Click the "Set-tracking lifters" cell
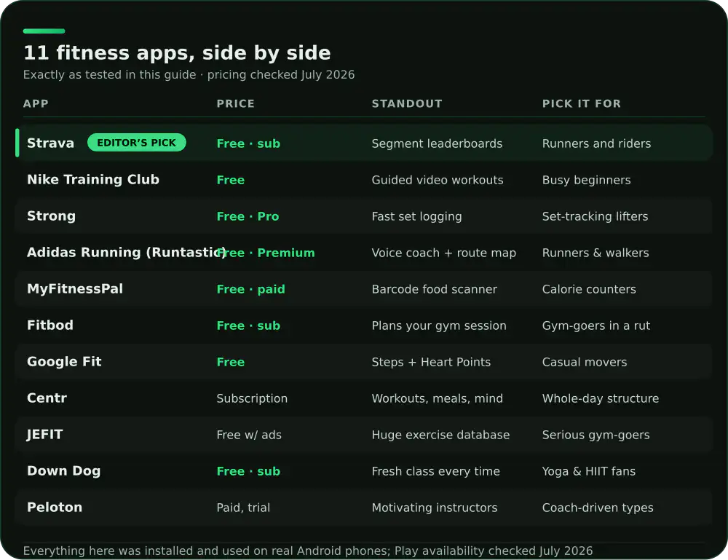Screen dimensions: 728x560 [x=596, y=216]
